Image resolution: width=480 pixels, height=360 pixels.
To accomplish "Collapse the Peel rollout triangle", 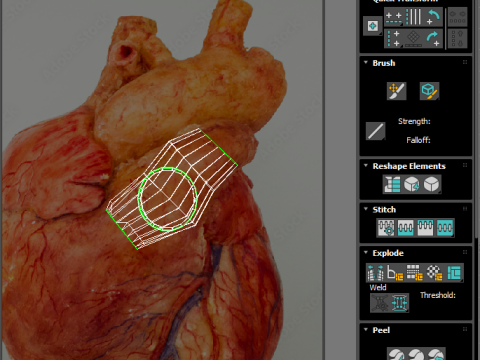I will click(x=366, y=329).
